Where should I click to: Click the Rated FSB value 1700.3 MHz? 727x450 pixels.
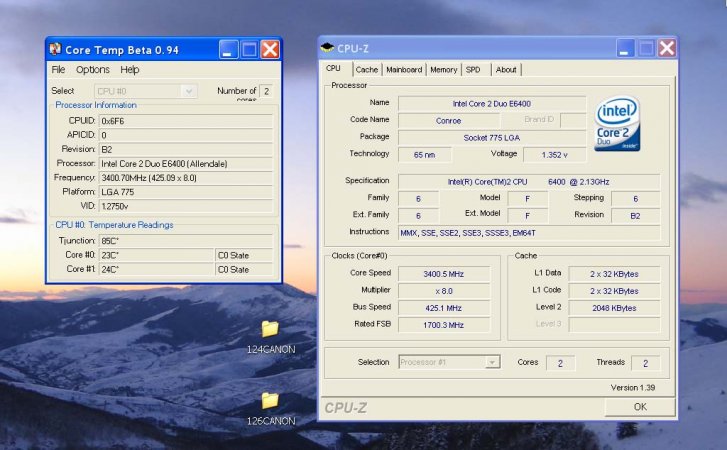tap(444, 325)
